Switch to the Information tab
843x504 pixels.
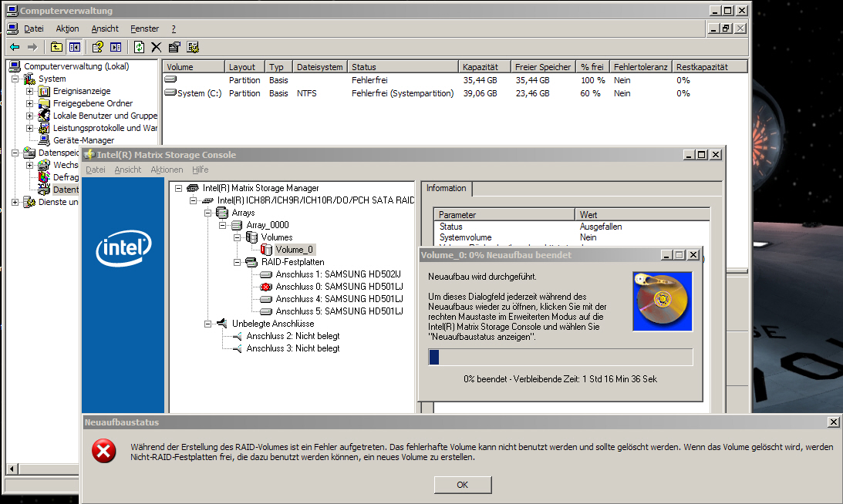click(447, 189)
